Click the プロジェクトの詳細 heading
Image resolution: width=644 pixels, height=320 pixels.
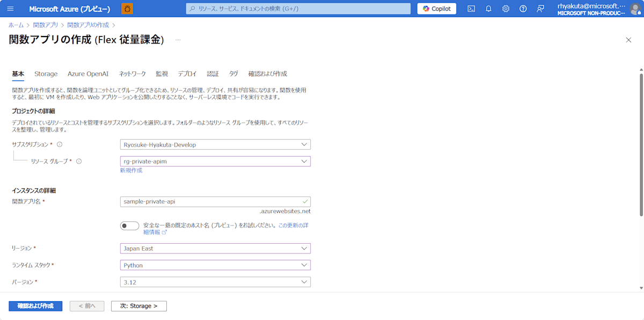[34, 111]
